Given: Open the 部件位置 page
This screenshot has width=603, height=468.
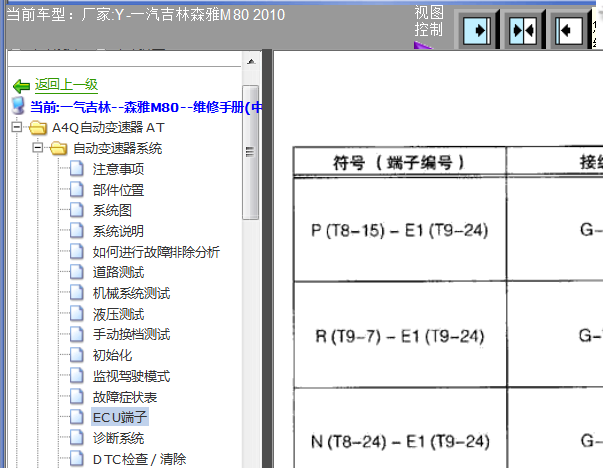Looking at the screenshot, I should tap(118, 190).
